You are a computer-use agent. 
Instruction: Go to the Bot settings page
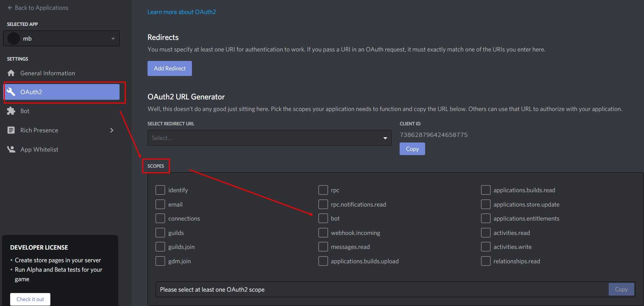(x=25, y=111)
